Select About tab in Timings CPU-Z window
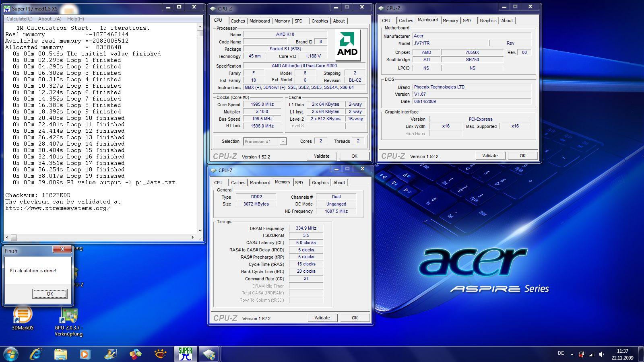This screenshot has width=644, height=362. (339, 183)
